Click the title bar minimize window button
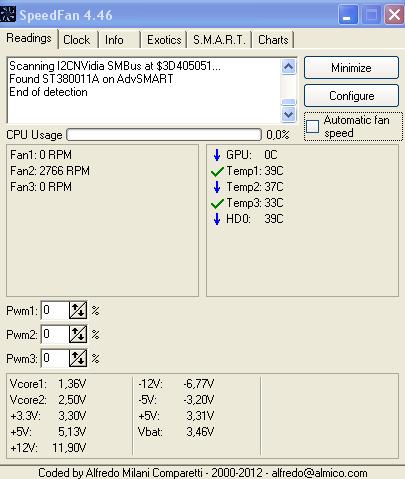405x479 pixels. pyautogui.click(x=348, y=15)
